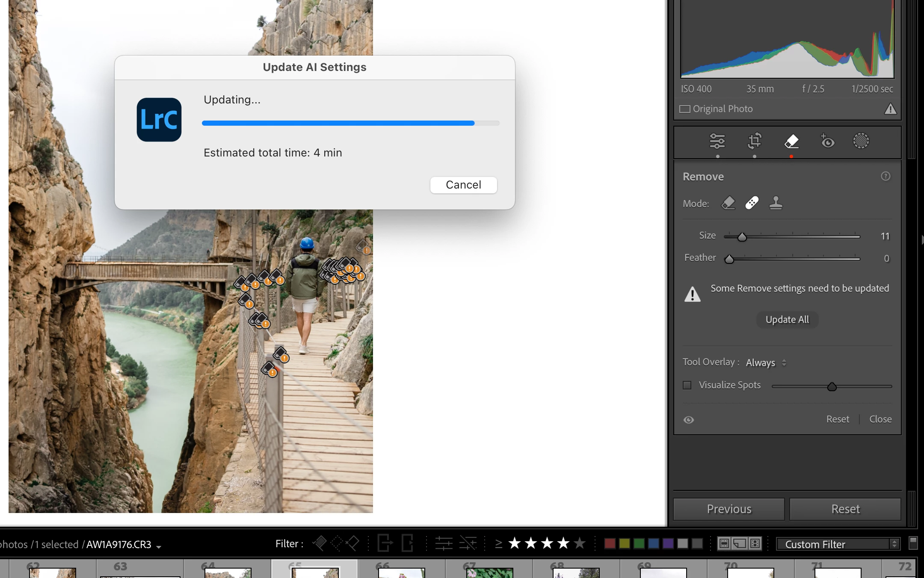Click the Remove panel help icon
The height and width of the screenshot is (578, 924).
[885, 176]
